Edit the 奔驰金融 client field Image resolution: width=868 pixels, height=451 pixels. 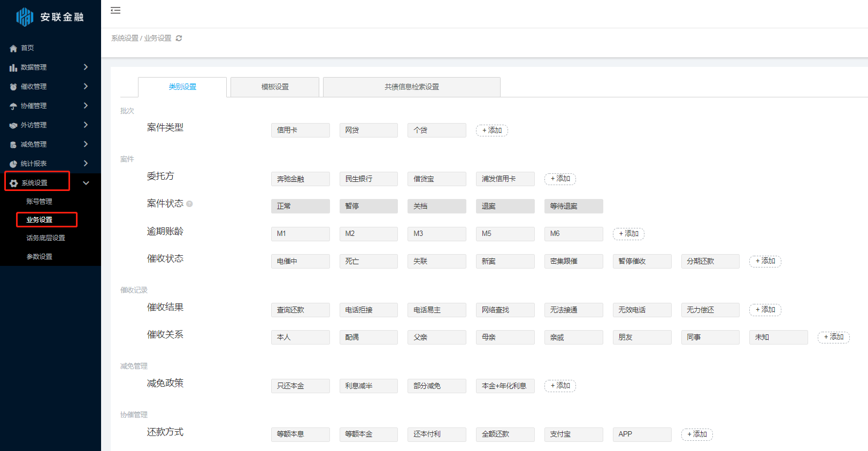pyautogui.click(x=301, y=179)
